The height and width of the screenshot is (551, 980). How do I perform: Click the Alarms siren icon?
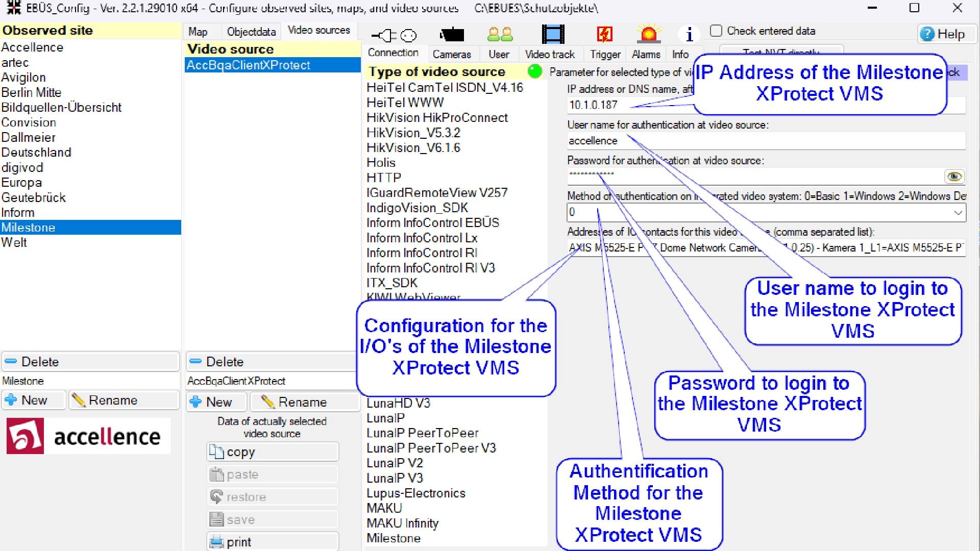point(648,35)
